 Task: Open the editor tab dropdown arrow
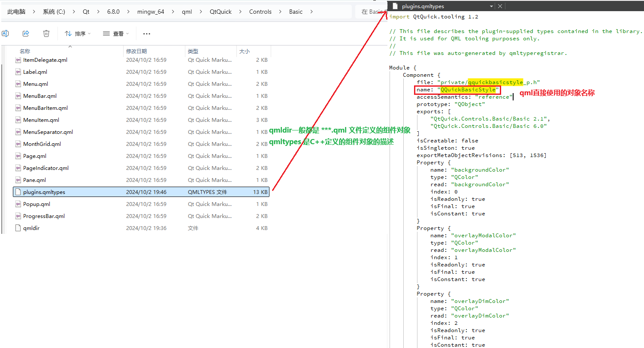click(491, 6)
